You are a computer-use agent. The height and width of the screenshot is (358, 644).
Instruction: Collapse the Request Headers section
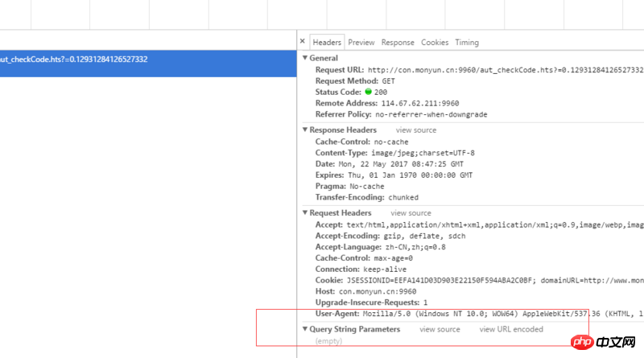(305, 212)
